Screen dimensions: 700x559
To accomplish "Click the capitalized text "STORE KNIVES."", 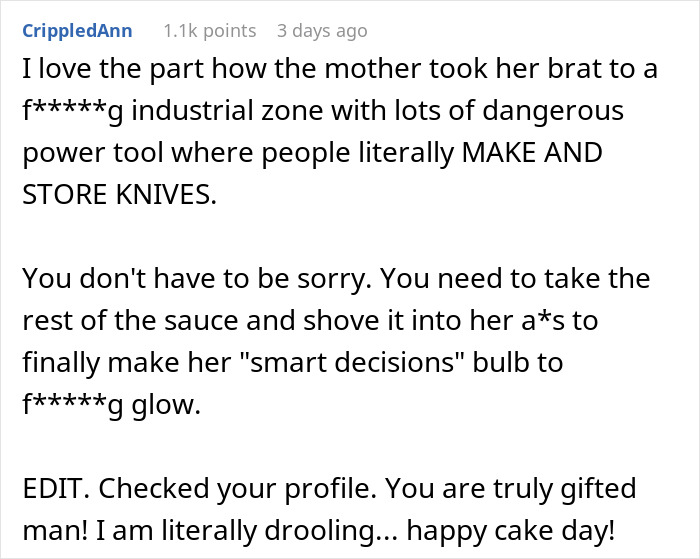I will pyautogui.click(x=117, y=195).
